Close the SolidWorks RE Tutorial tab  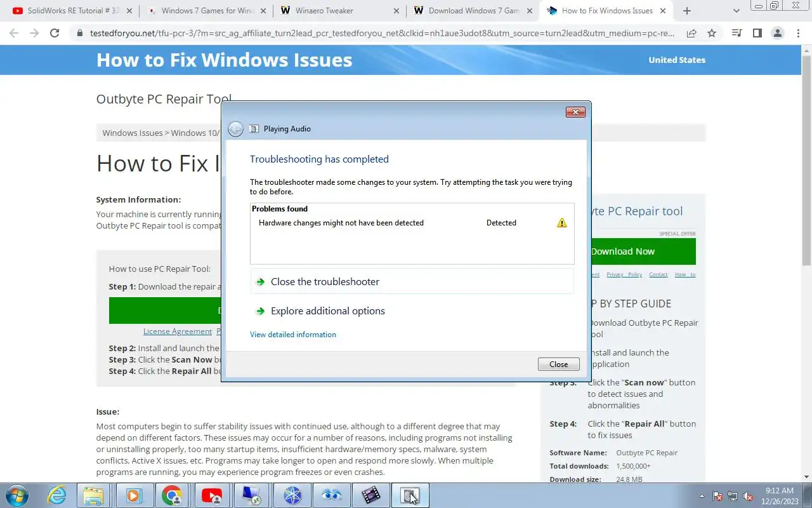129,11
